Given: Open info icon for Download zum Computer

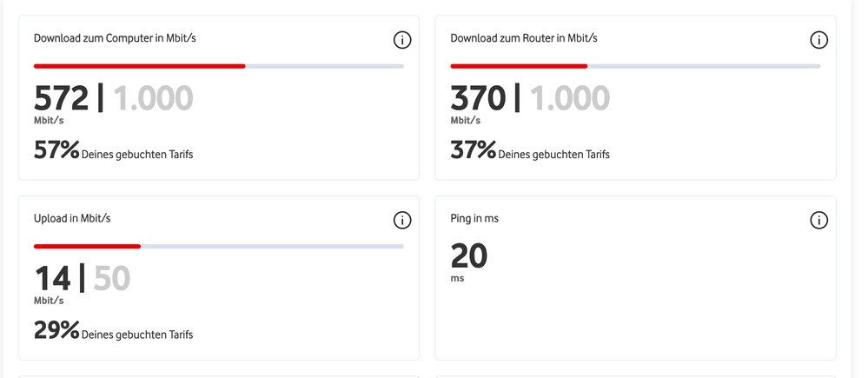Looking at the screenshot, I should coord(402,40).
